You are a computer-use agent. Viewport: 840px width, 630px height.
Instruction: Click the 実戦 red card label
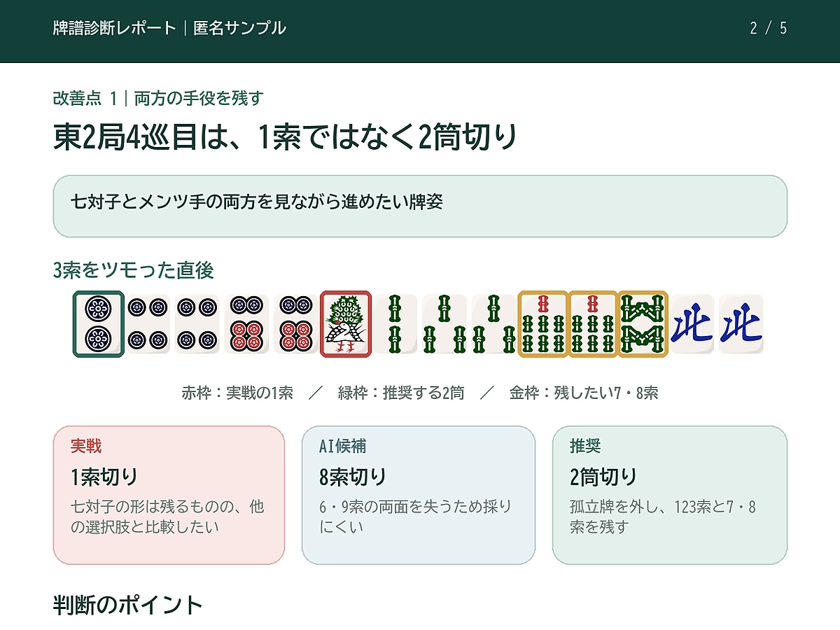pyautogui.click(x=86, y=446)
